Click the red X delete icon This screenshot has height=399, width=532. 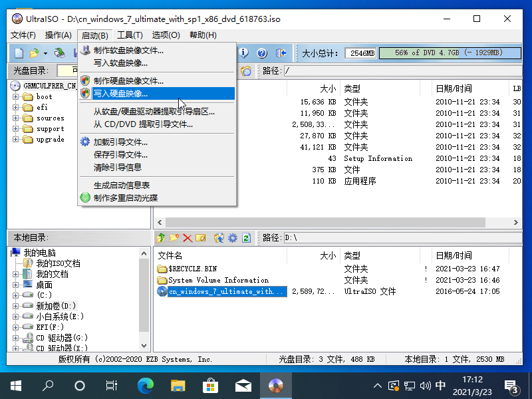188,237
